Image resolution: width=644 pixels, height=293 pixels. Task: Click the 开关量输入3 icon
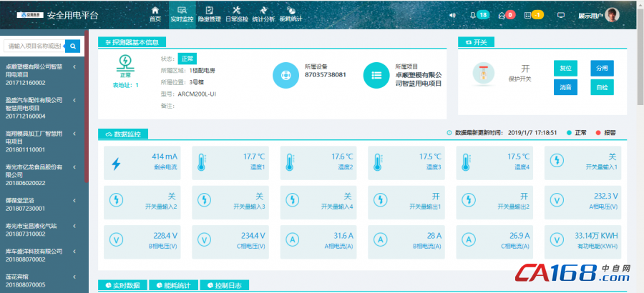[x=204, y=200]
